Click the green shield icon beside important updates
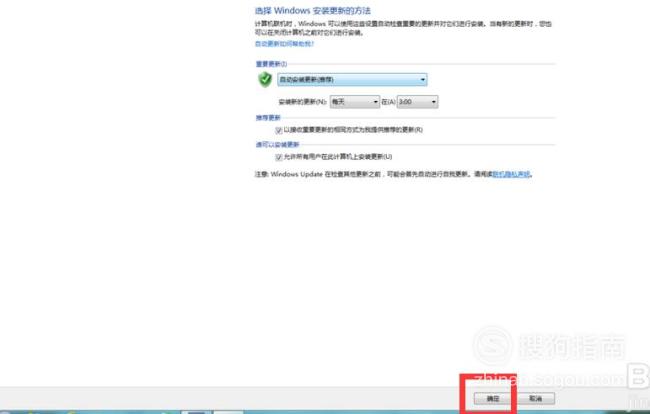The width and height of the screenshot is (650, 414). [265, 80]
